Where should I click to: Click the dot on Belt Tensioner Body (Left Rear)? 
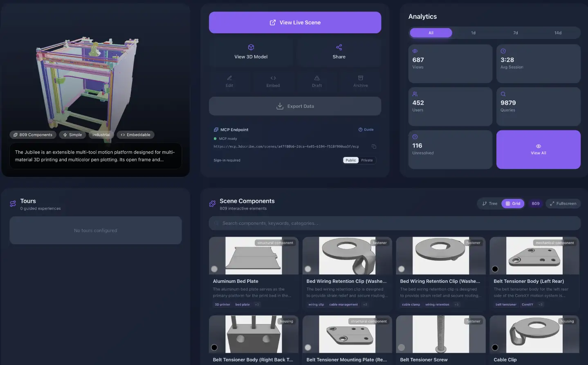click(x=495, y=269)
